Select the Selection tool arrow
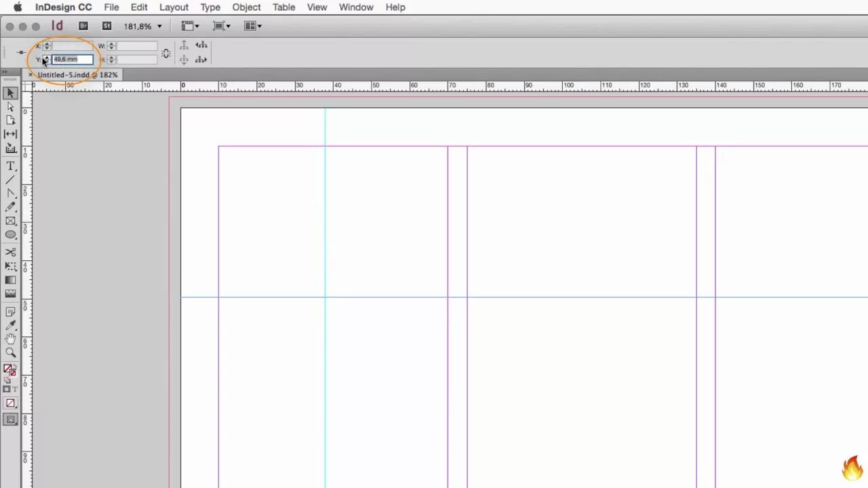 coord(10,93)
